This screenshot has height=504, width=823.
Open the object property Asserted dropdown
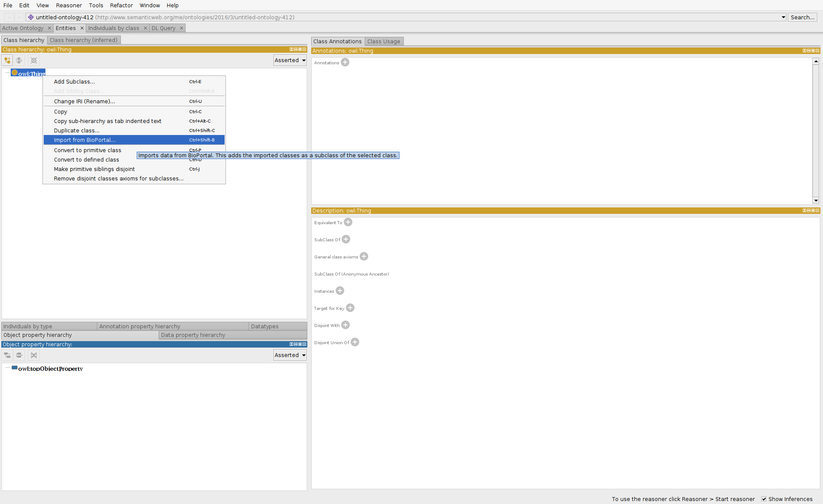pos(290,355)
